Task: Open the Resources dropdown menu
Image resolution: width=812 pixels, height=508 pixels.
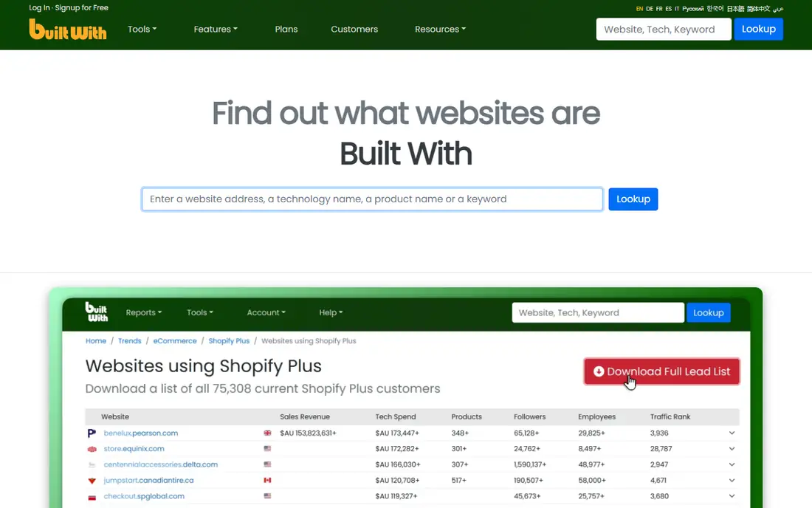Action: 440,29
